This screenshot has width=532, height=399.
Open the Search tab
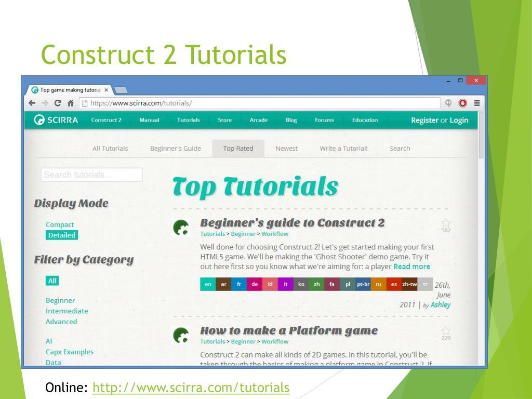400,148
